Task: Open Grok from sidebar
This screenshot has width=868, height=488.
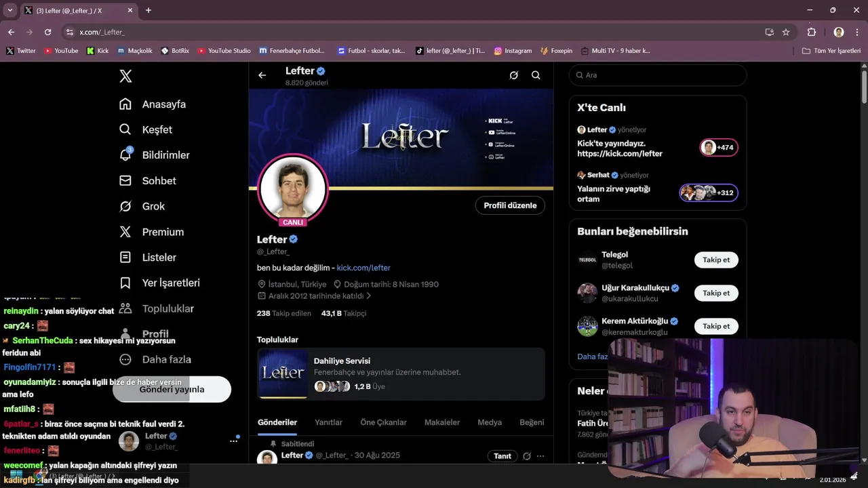Action: tap(153, 206)
